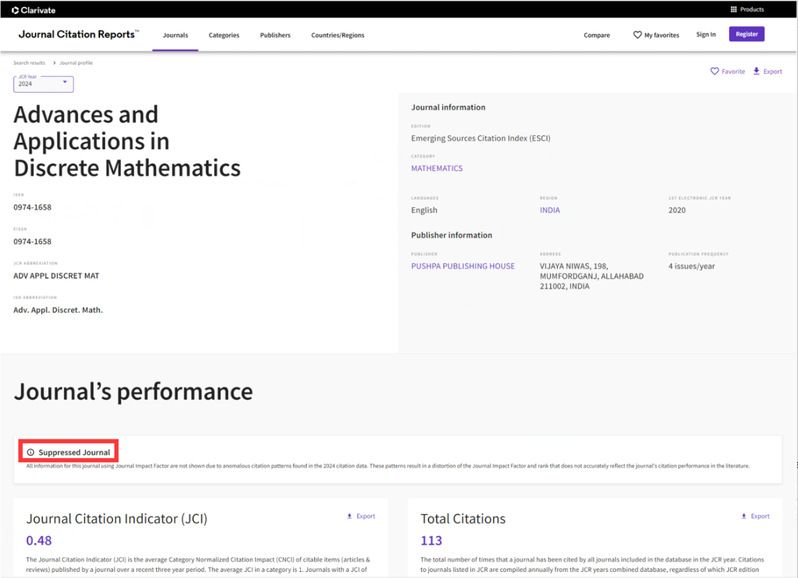Open the Categories tab
798x578 pixels.
point(224,35)
